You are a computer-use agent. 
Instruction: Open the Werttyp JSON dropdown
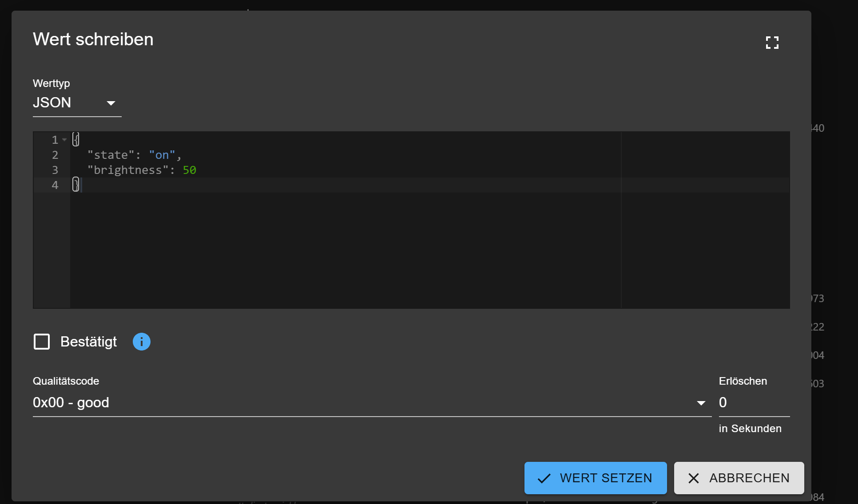(x=77, y=103)
